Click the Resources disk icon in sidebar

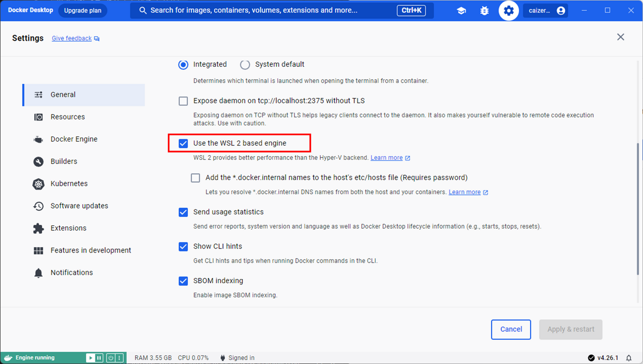click(x=39, y=117)
